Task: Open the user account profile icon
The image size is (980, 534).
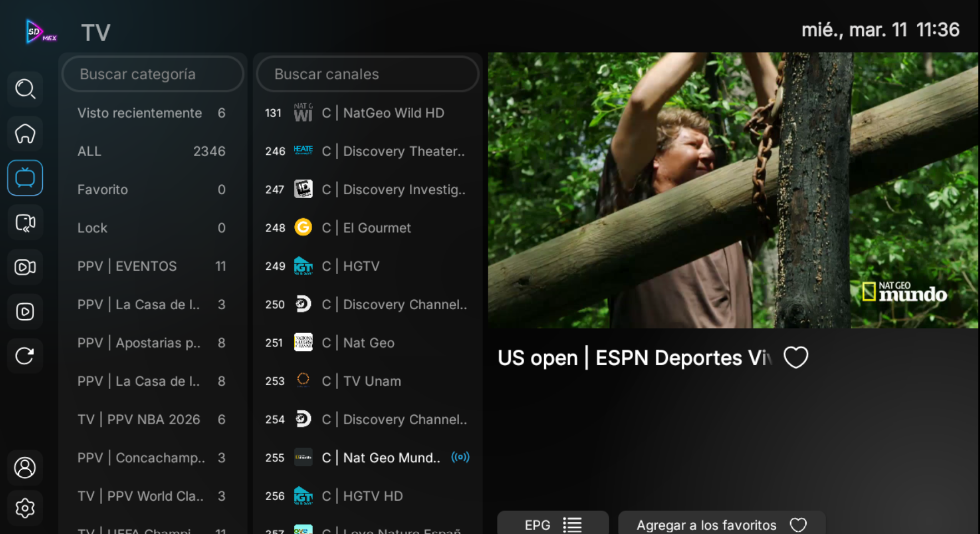Action: [x=25, y=467]
